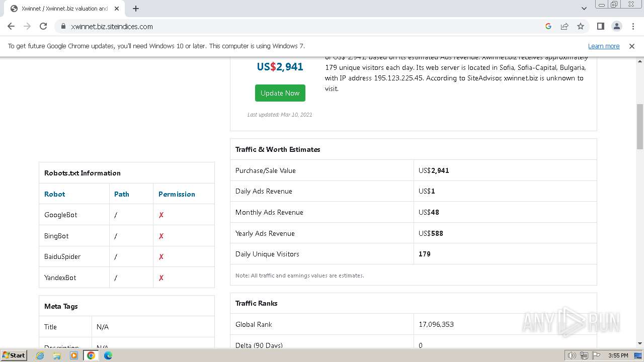
Task: Select Daily Unique Visitors value 179
Action: 425,254
